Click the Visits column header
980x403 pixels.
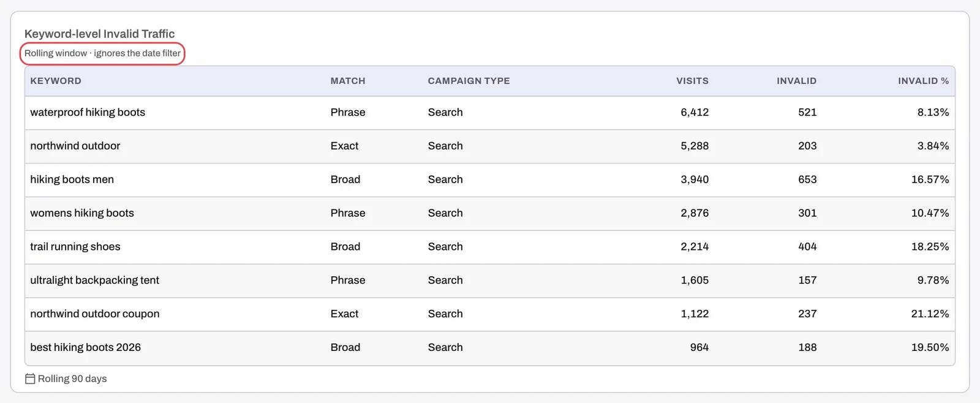click(x=692, y=81)
